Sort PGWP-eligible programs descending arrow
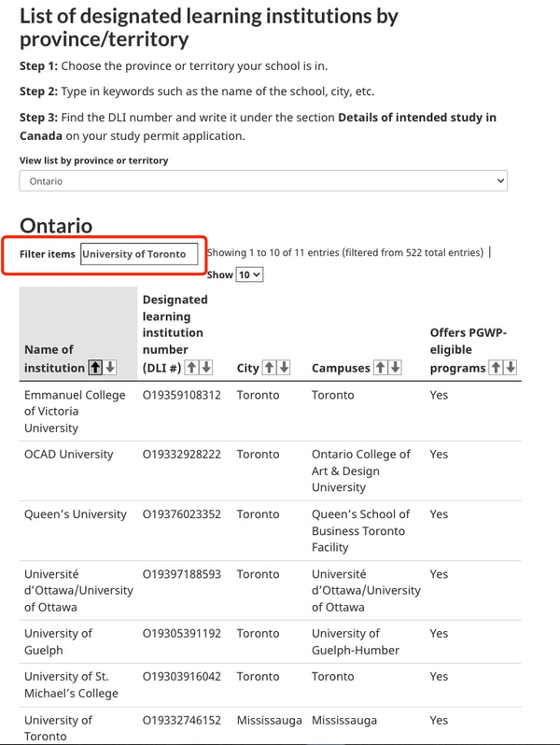Screen dimensions: 560x745 click(x=511, y=367)
